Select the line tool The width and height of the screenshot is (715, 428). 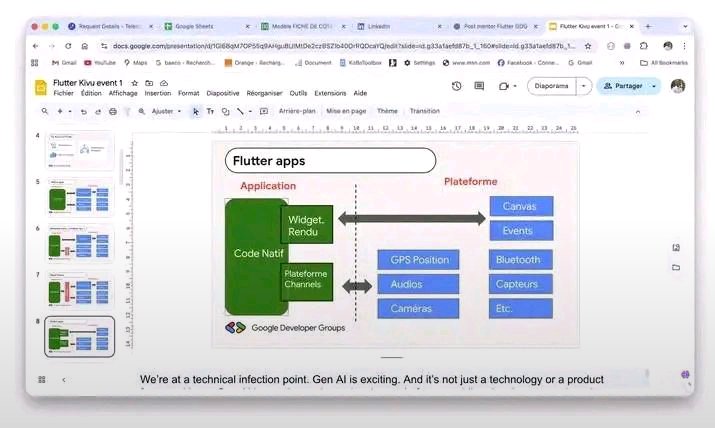pos(240,111)
